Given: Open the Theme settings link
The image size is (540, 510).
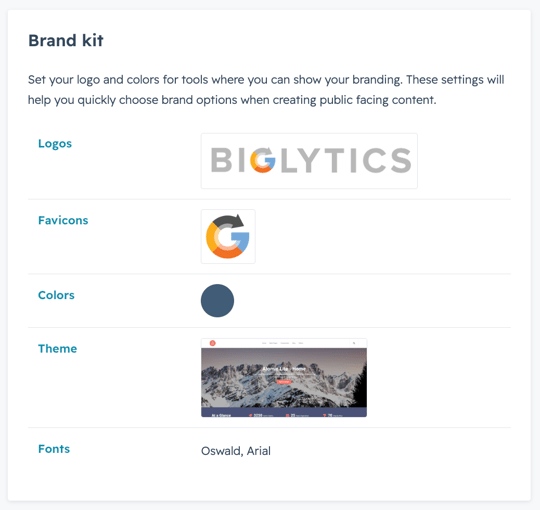Looking at the screenshot, I should (58, 348).
